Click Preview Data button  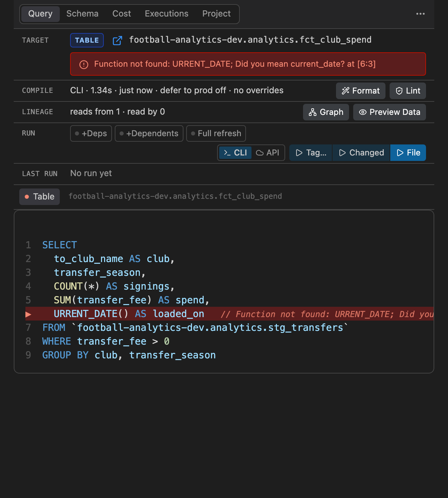click(x=390, y=112)
